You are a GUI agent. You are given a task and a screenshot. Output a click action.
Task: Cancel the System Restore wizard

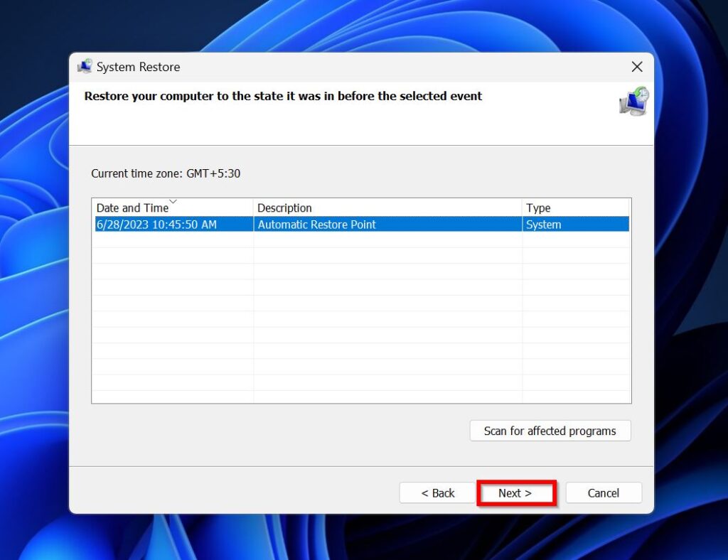coord(604,492)
